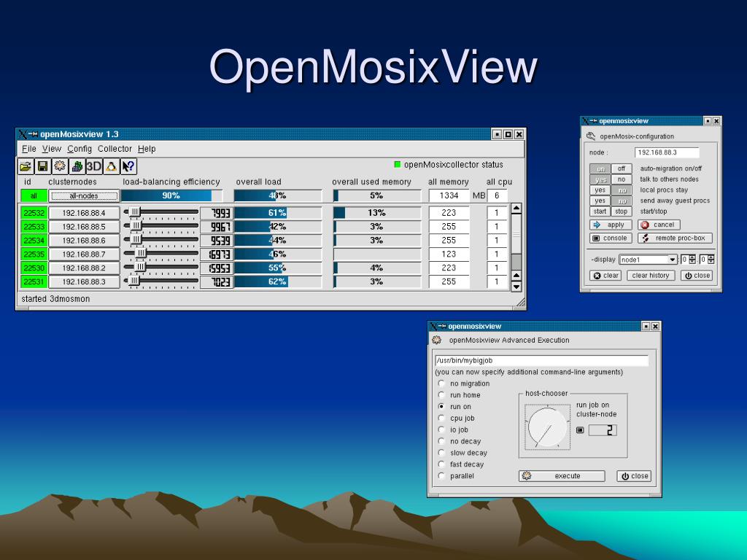Click wrench icon in openMosix-configuration header
The image size is (747, 560).
pyautogui.click(x=591, y=136)
